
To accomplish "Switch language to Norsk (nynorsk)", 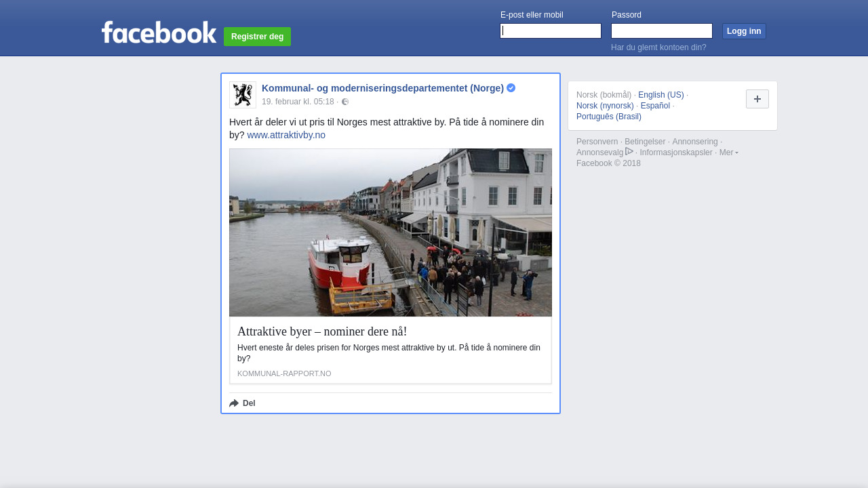I will 605,106.
